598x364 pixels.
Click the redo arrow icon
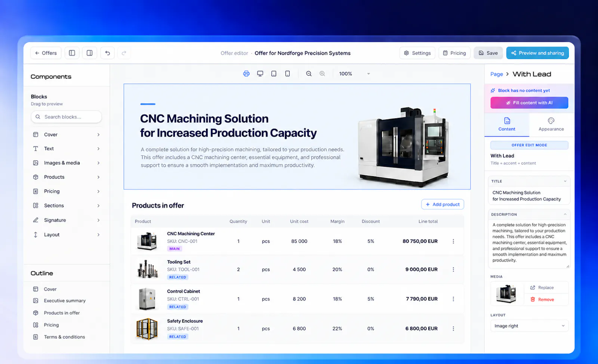[124, 53]
